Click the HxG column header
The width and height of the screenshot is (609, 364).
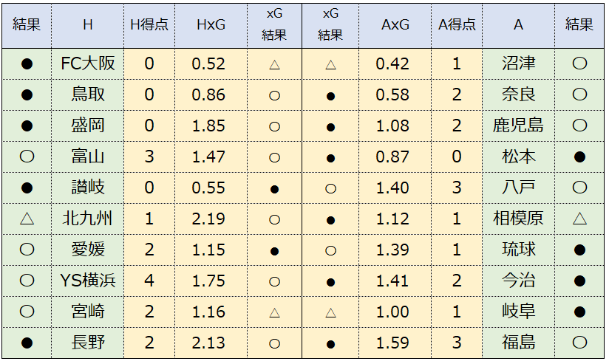point(211,26)
